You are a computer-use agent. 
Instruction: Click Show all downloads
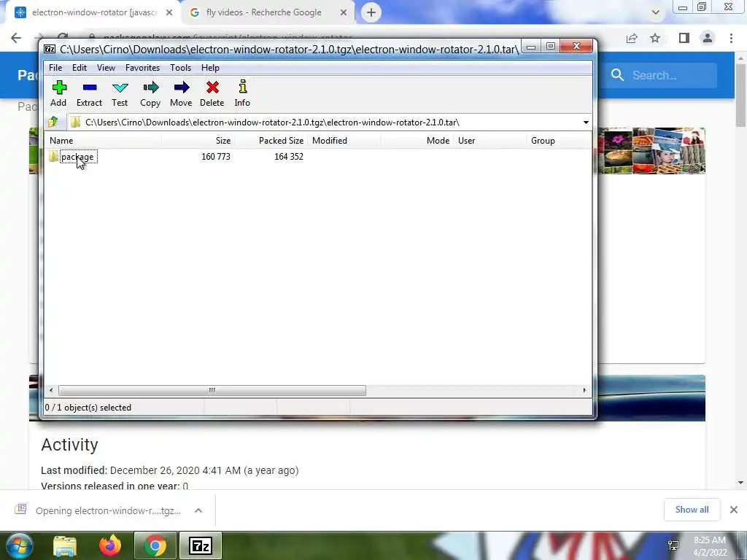click(692, 510)
